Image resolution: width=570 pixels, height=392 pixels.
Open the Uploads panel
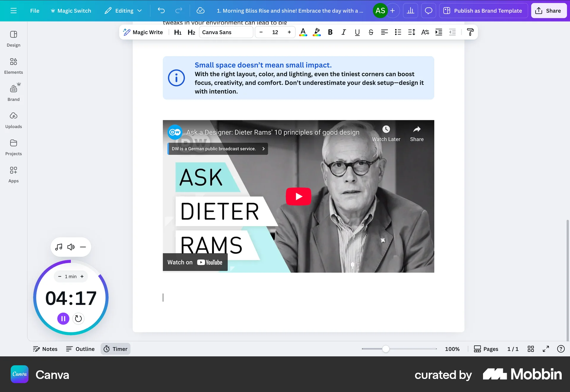point(13,120)
